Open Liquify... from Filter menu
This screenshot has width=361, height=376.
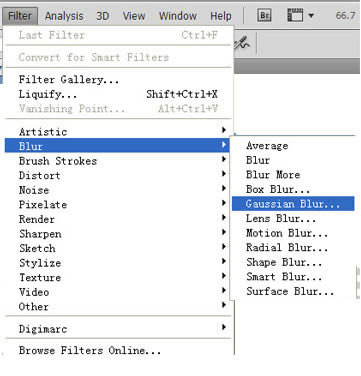coord(118,94)
